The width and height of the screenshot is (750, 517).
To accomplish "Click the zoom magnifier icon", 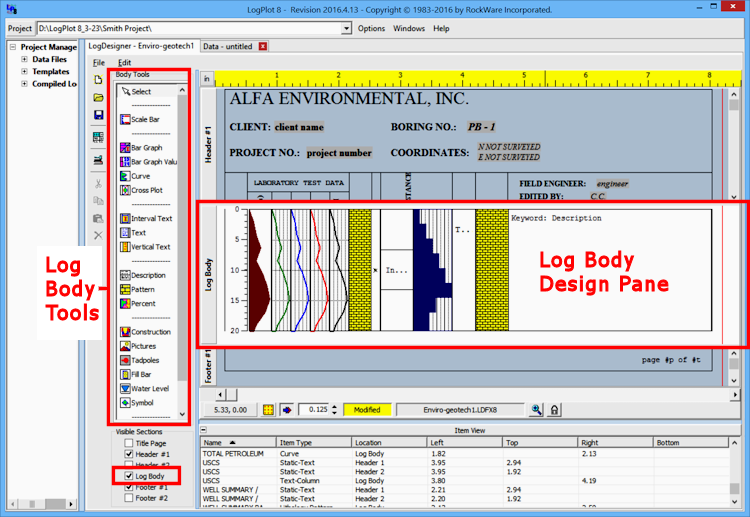I will (x=537, y=410).
